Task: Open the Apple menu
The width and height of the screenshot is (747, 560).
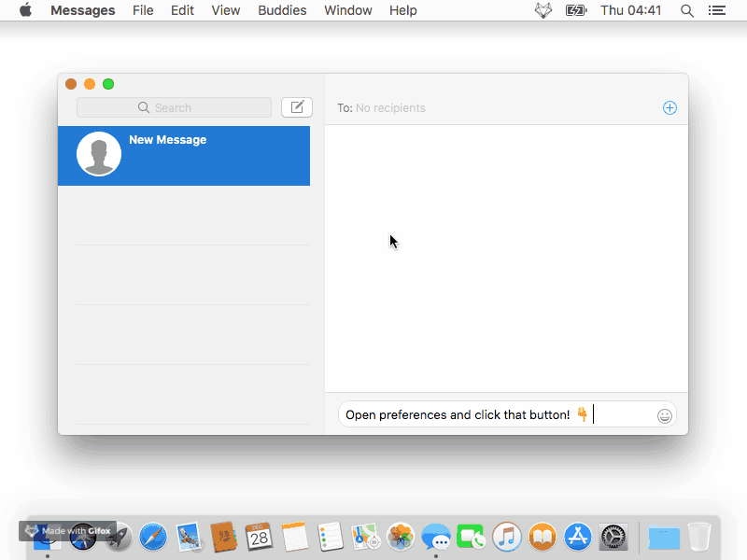Action: point(26,10)
